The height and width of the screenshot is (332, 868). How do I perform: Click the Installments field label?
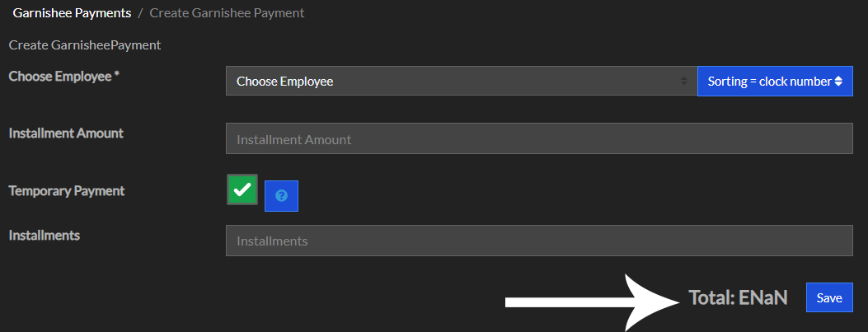(x=45, y=235)
